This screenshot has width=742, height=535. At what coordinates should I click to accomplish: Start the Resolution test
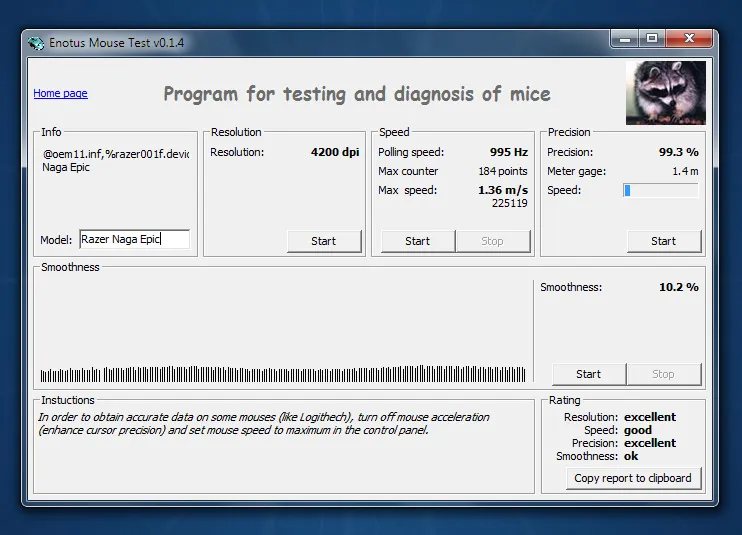click(323, 241)
